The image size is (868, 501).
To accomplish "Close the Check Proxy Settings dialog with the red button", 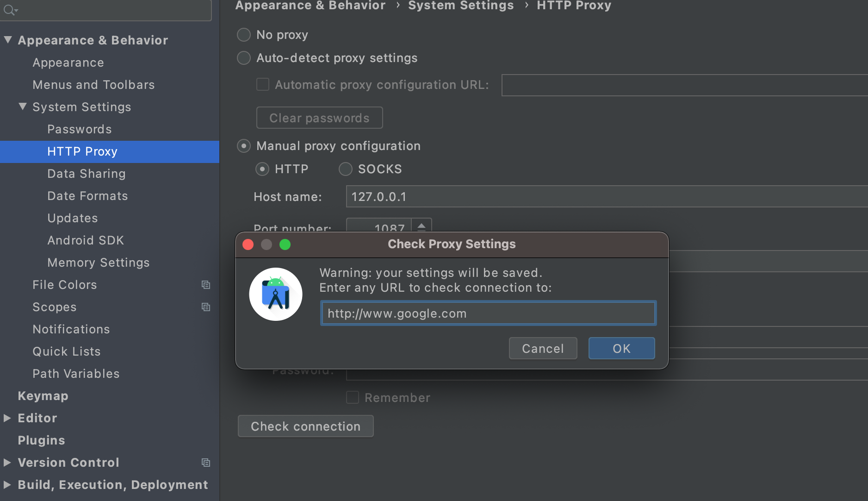I will coord(248,244).
